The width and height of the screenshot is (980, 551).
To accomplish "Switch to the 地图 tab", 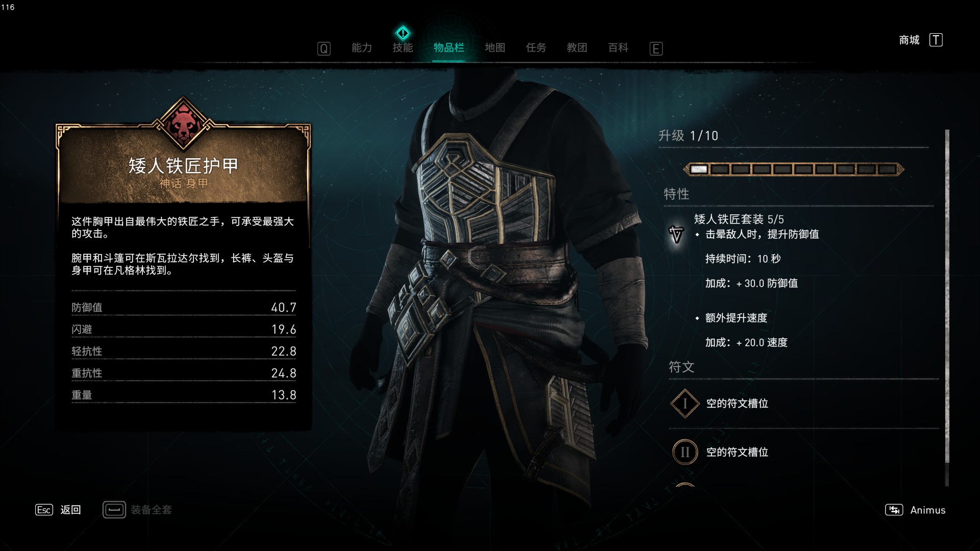I will (495, 48).
